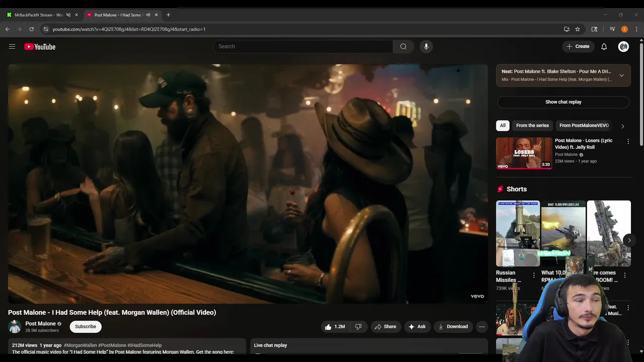
Task: Open more actions menu beside Download
Action: pos(481,327)
